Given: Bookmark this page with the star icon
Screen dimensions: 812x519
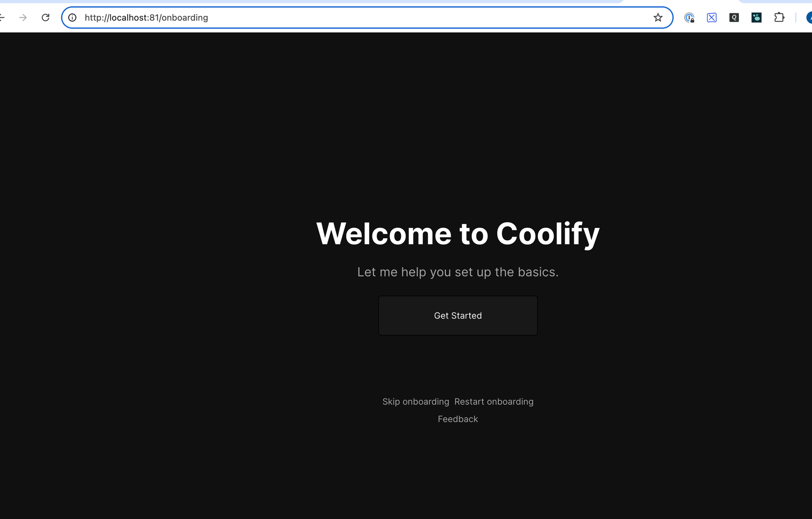Looking at the screenshot, I should pos(658,17).
